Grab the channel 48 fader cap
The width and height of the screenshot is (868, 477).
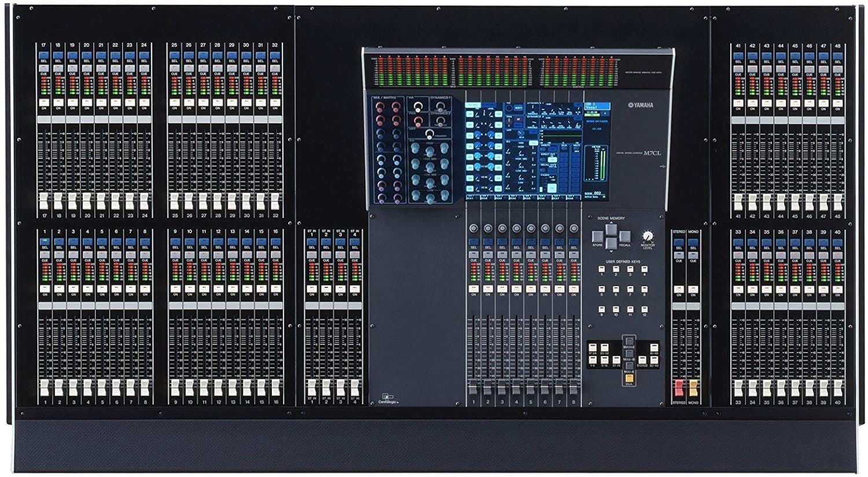837,201
